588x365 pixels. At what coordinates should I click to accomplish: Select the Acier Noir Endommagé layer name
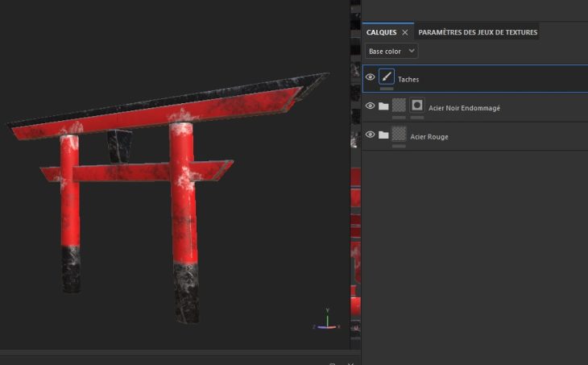456,108
